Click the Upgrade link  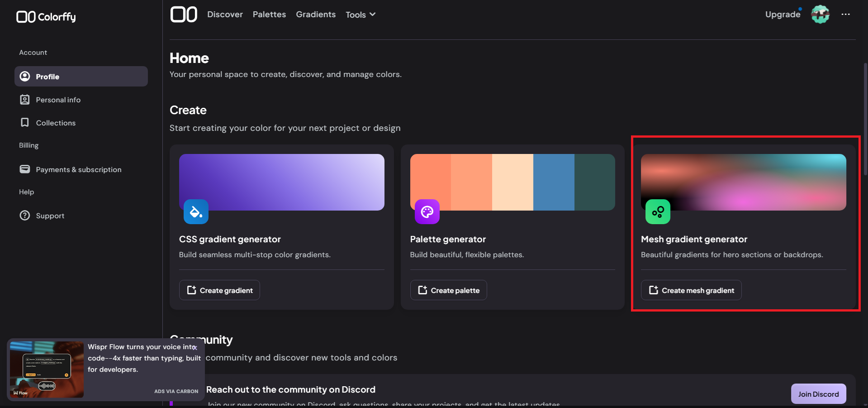[x=783, y=14]
